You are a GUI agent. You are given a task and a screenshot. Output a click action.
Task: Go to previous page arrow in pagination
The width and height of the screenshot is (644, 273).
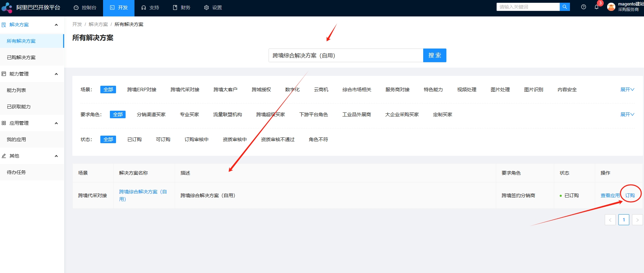(x=610, y=220)
